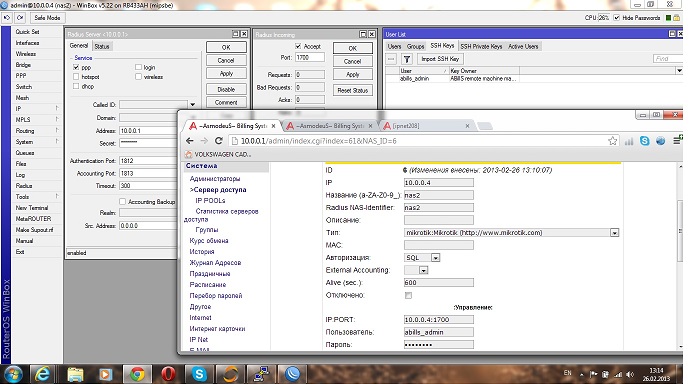Open the Тип mikrotik dropdown
Viewport: 689px width, 384px height.
pyautogui.click(x=614, y=233)
